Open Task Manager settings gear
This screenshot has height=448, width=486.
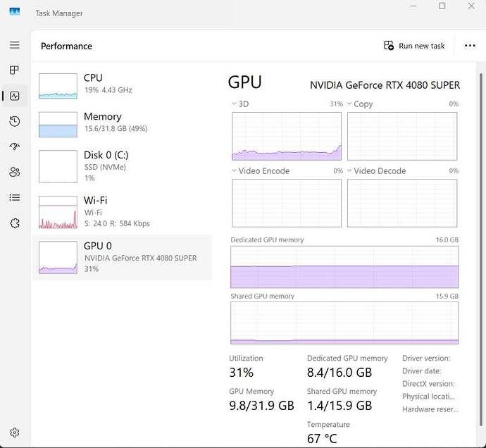[15, 433]
